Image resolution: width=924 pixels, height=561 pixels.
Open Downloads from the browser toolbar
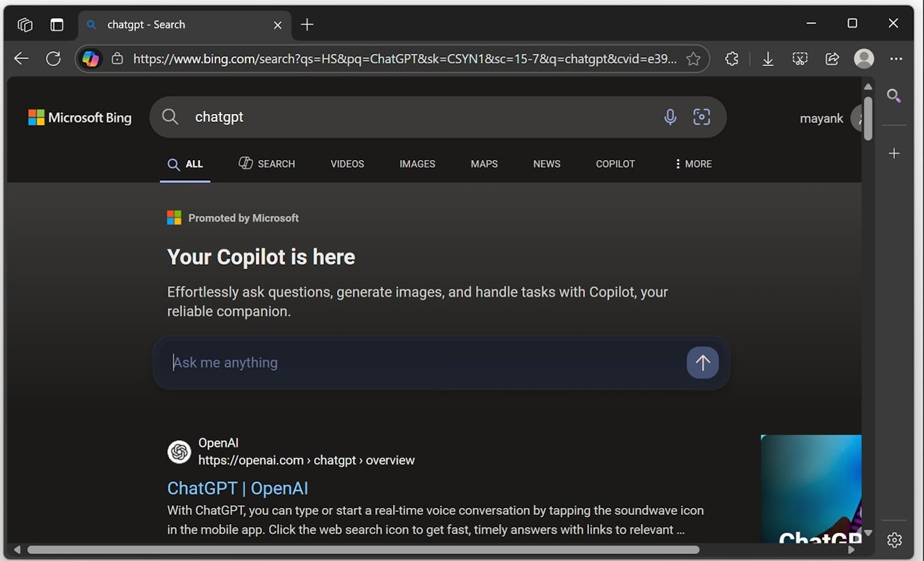(x=768, y=59)
